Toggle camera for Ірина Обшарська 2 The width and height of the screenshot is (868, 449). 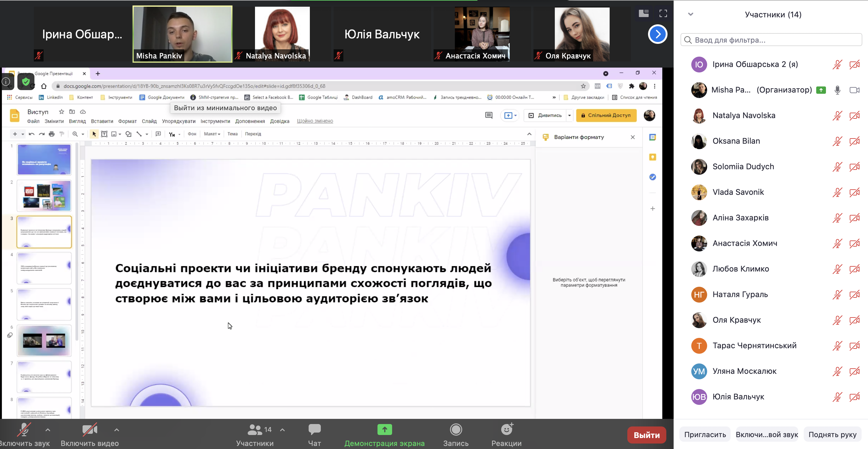[x=855, y=64]
